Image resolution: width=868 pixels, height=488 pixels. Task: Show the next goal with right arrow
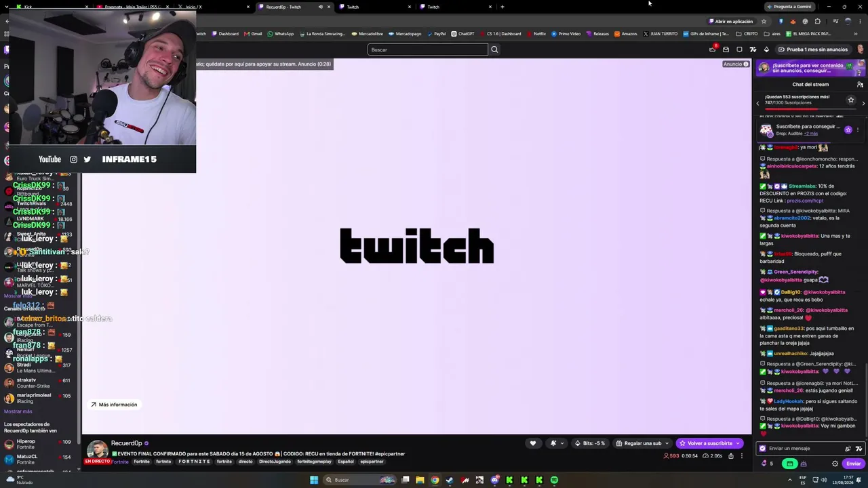[863, 103]
